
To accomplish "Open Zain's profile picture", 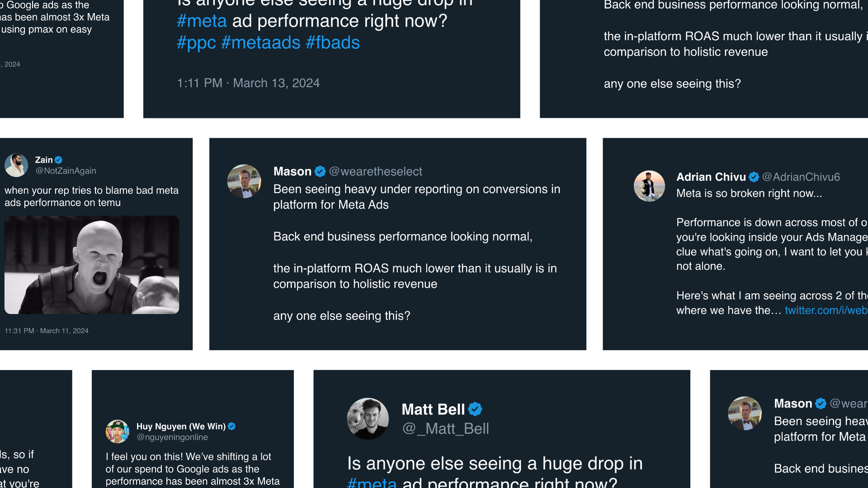I will 16,165.
